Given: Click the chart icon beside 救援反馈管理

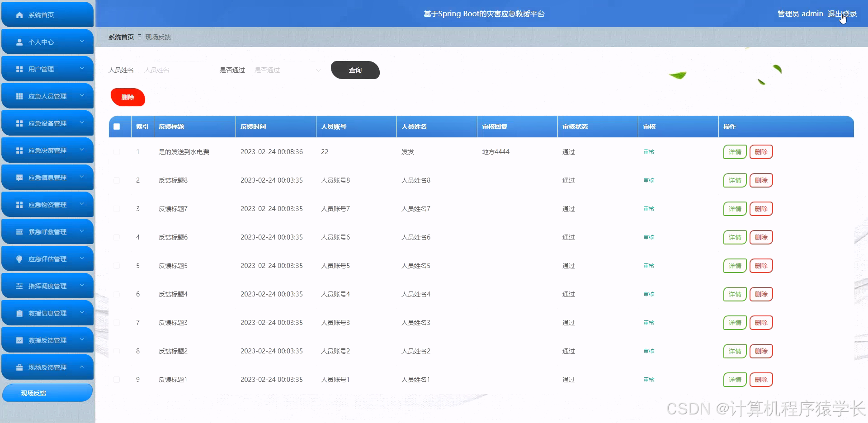Looking at the screenshot, I should pos(19,340).
